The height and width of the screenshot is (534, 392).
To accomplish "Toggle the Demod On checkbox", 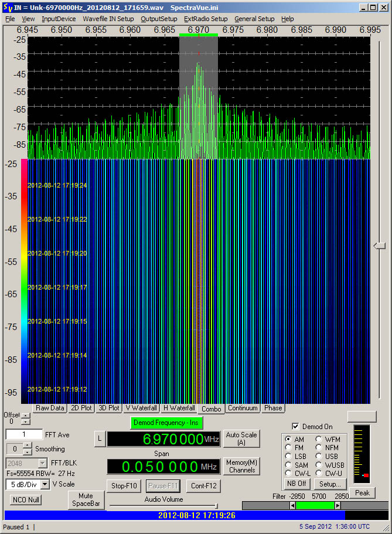I will (295, 426).
